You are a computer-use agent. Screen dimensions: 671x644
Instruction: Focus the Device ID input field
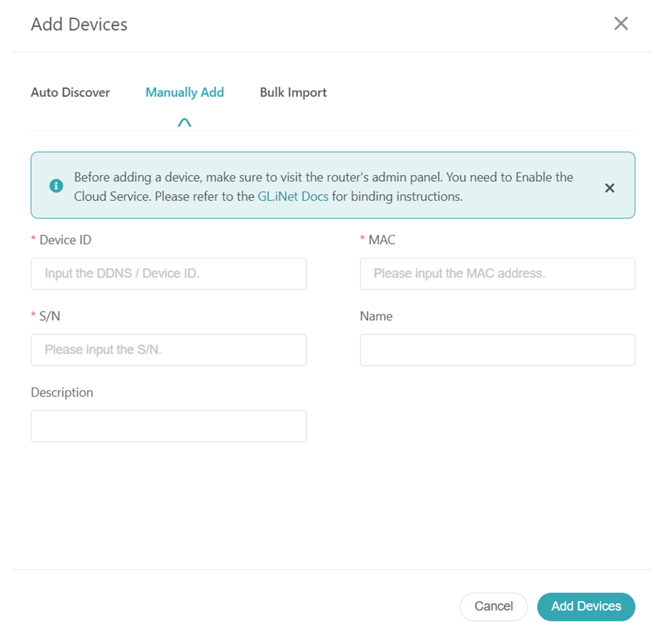[x=168, y=273]
